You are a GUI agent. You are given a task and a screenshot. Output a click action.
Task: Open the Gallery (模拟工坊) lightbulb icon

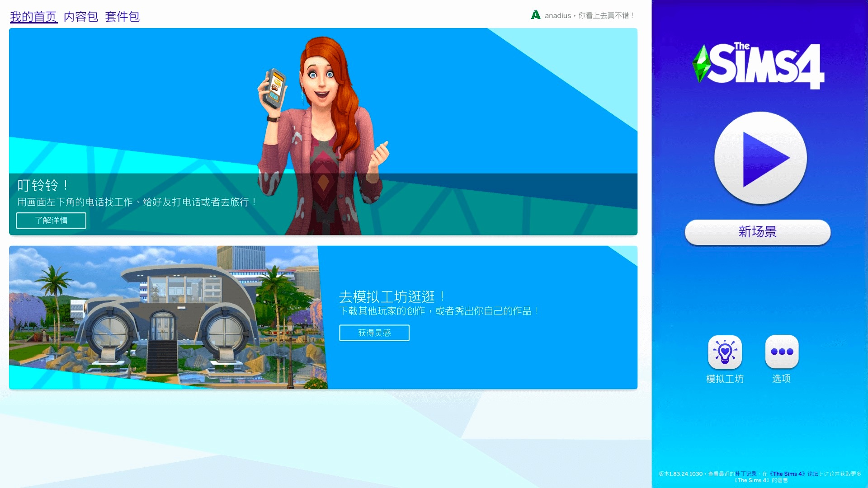click(725, 352)
